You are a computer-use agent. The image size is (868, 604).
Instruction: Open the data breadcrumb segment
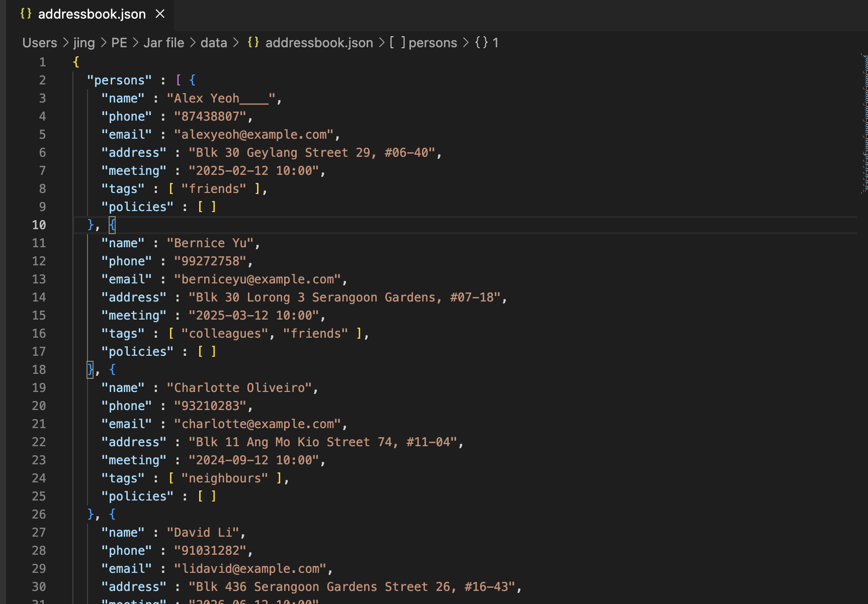click(214, 43)
